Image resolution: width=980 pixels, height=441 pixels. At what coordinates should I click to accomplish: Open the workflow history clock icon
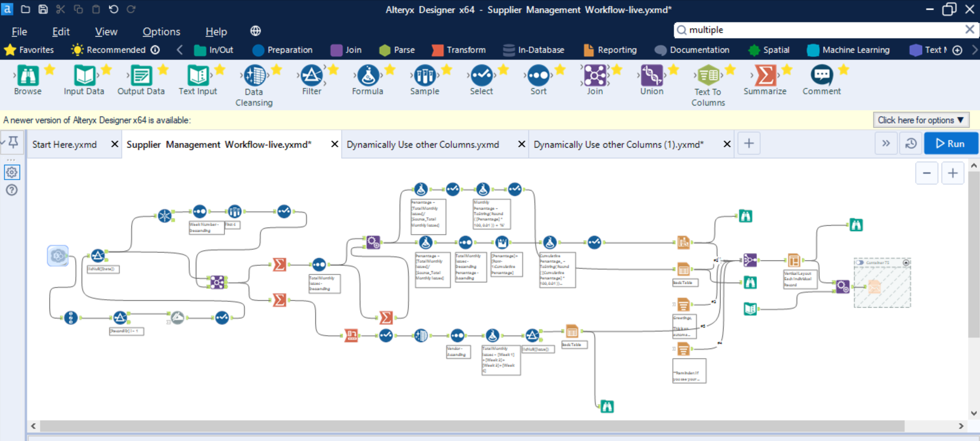[x=911, y=143]
